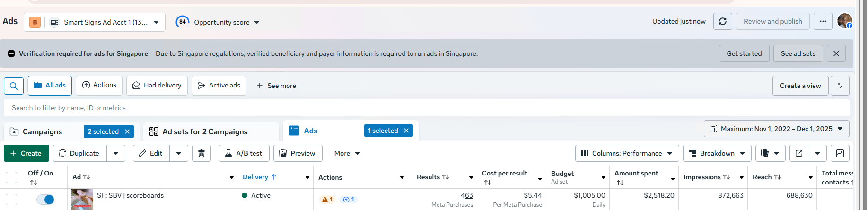The image size is (868, 210).
Task: Sort the Impressions column
Action: 727,177
